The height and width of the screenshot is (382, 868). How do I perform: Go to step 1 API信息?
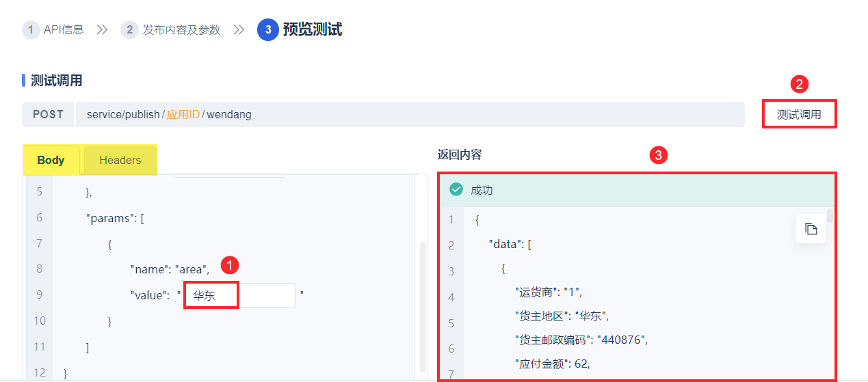coord(53,29)
